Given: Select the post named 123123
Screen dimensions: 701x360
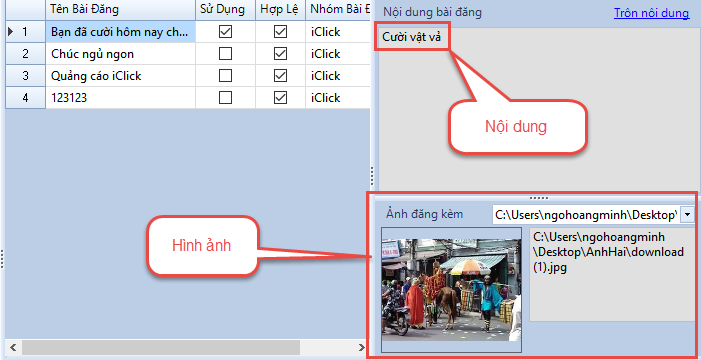Looking at the screenshot, I should [120, 97].
